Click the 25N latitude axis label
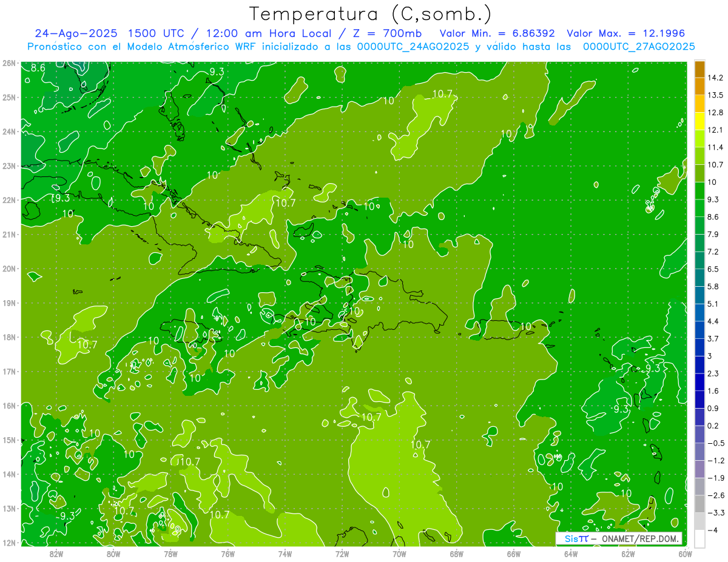 [9, 97]
